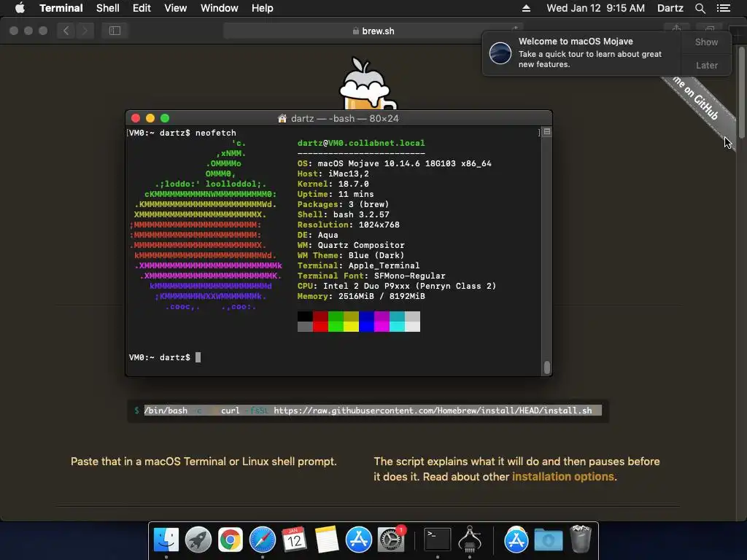Open the Window menu
This screenshot has height=560, width=747.
coord(219,8)
